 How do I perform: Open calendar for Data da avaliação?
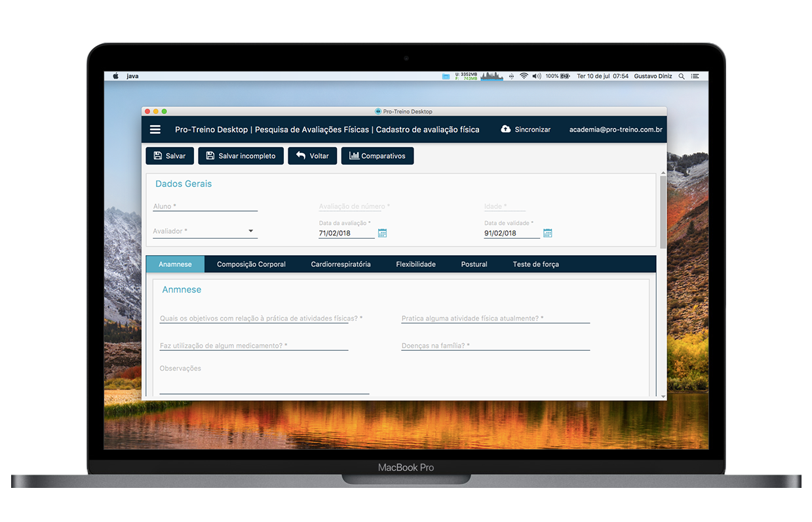pyautogui.click(x=383, y=233)
